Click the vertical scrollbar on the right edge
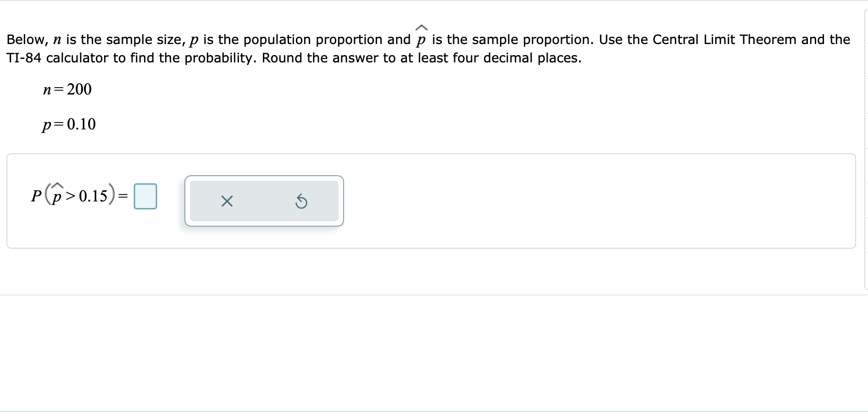This screenshot has width=868, height=412. [865, 138]
